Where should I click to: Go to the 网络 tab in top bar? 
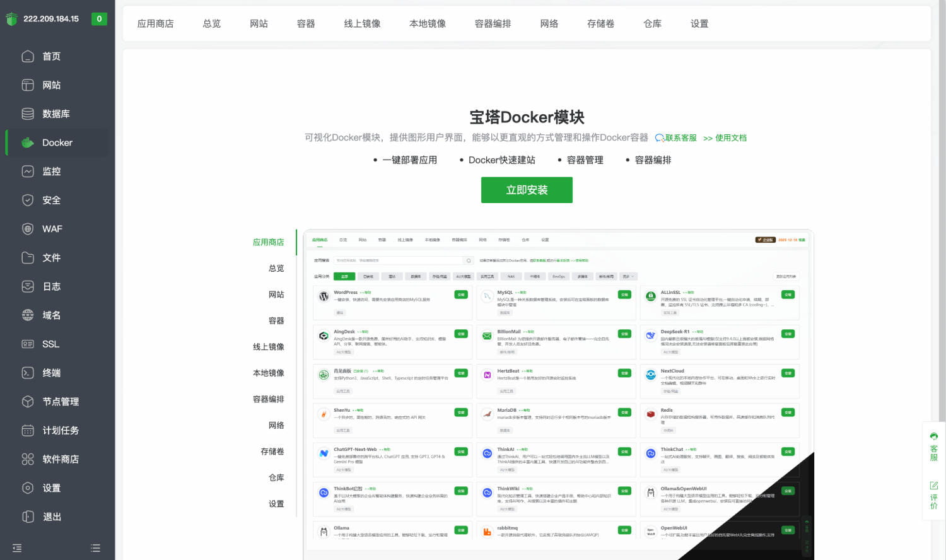(549, 23)
